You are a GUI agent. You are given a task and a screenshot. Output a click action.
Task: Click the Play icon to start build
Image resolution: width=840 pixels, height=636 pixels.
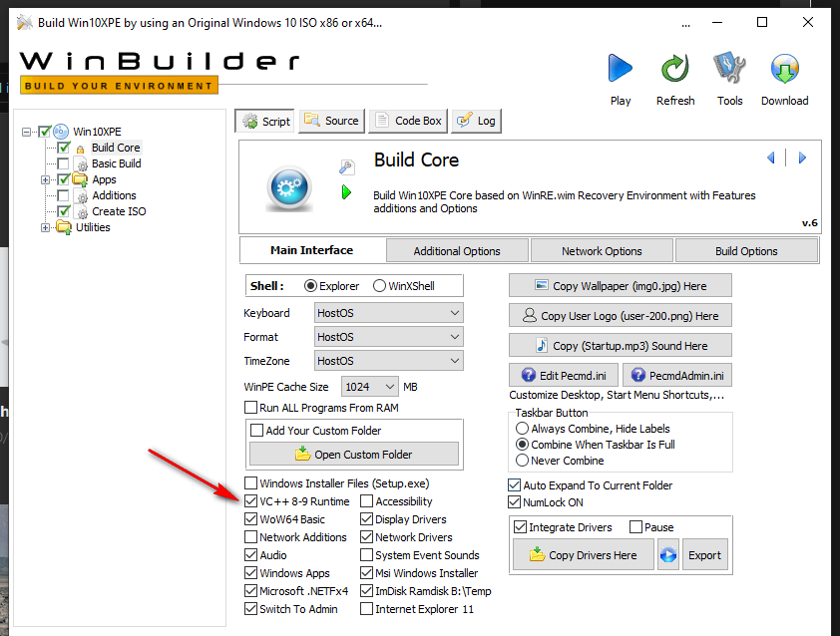click(621, 68)
